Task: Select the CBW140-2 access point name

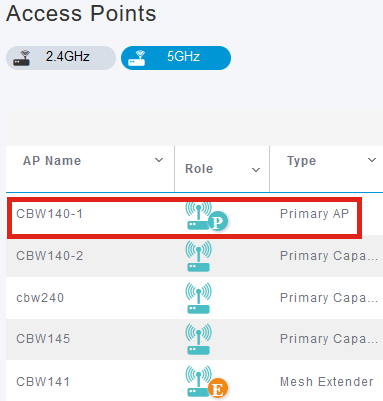Action: [50, 256]
